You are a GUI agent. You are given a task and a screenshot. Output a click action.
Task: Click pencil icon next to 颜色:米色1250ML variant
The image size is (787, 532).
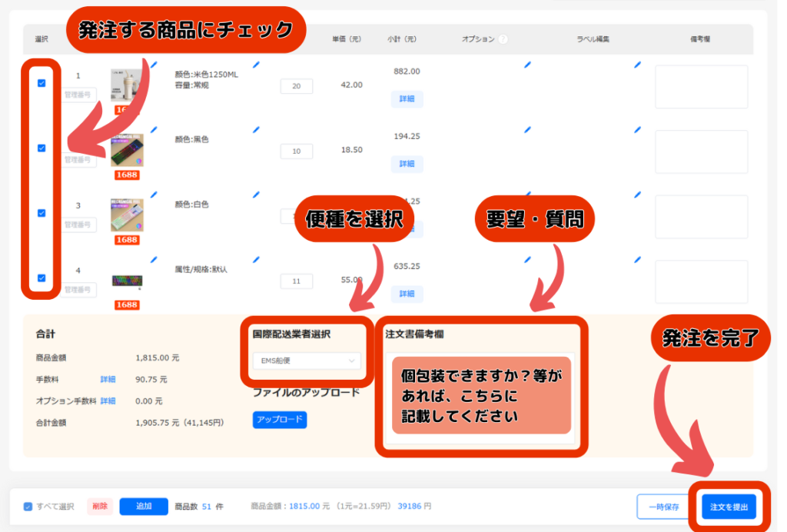pos(256,65)
